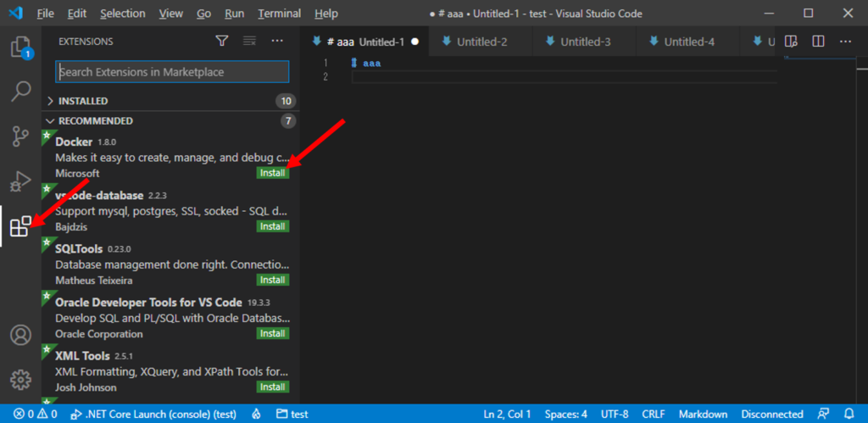Viewport: 868px width, 423px height.
Task: Click the clear extensions search results icon
Action: 250,41
